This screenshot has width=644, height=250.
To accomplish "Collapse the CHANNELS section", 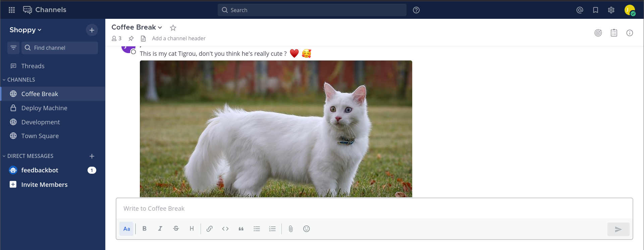I will pos(21,80).
